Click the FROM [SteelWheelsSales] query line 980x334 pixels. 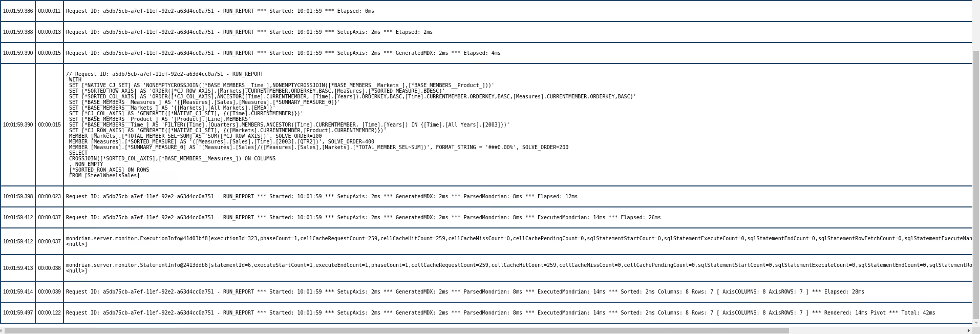tap(104, 176)
